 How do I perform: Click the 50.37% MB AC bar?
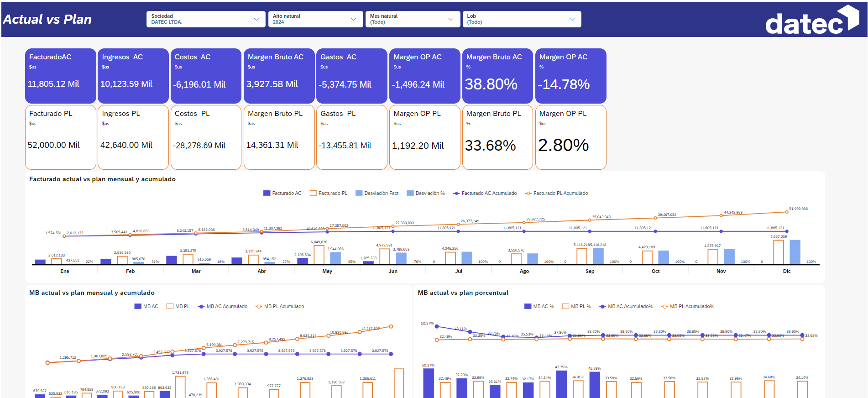click(x=429, y=383)
